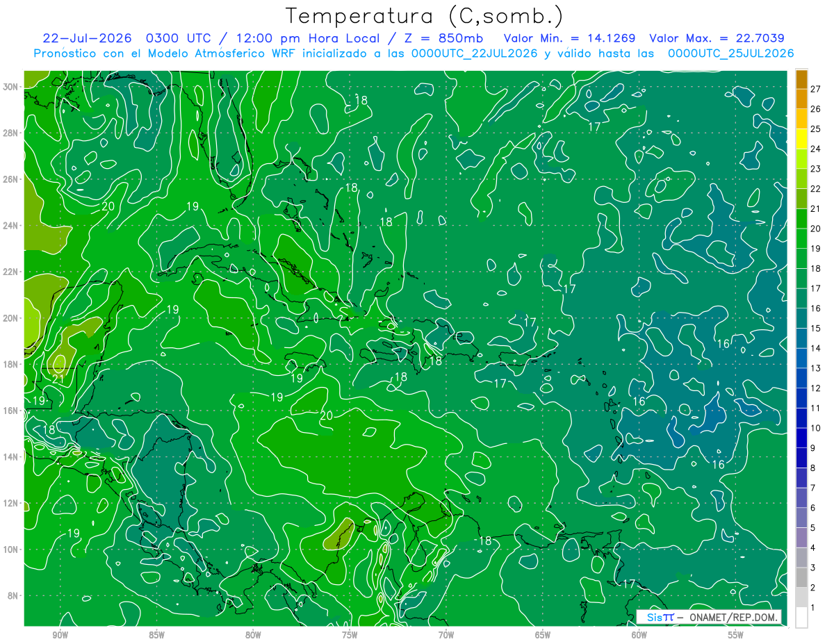This screenshot has width=834, height=644.
Task: Click the '0000UTC_25JUL2026' valid-until time
Action: [730, 53]
